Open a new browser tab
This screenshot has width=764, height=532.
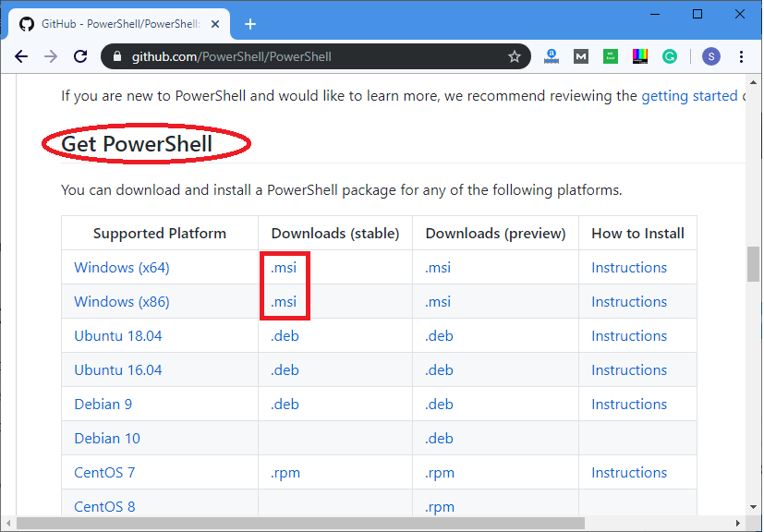pos(250,24)
